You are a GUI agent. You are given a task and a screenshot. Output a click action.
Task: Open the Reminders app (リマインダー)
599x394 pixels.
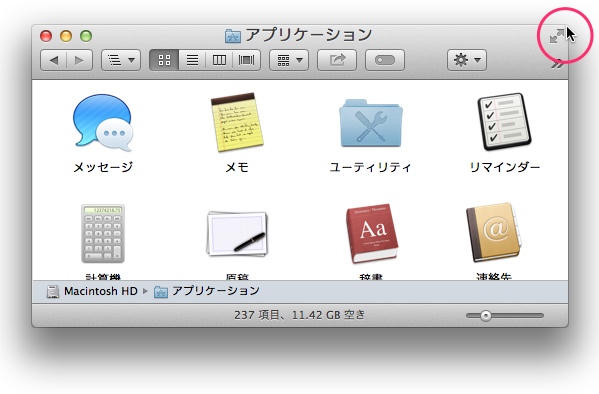pyautogui.click(x=504, y=122)
